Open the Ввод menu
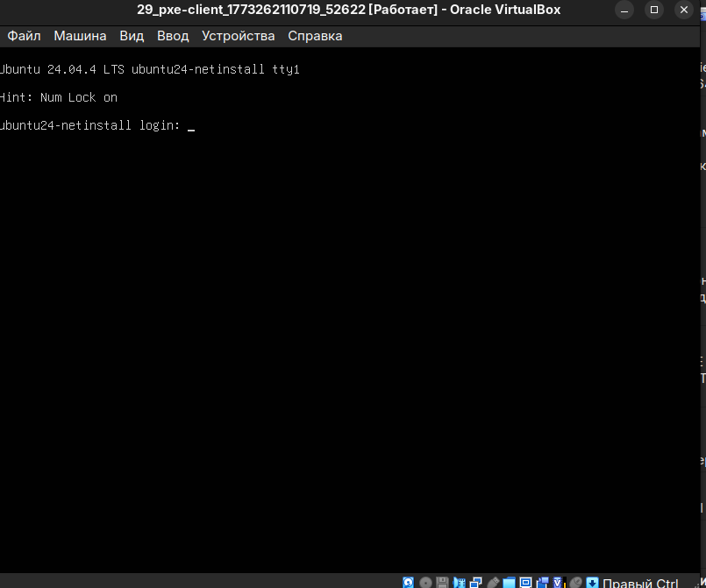The image size is (706, 588). (173, 36)
